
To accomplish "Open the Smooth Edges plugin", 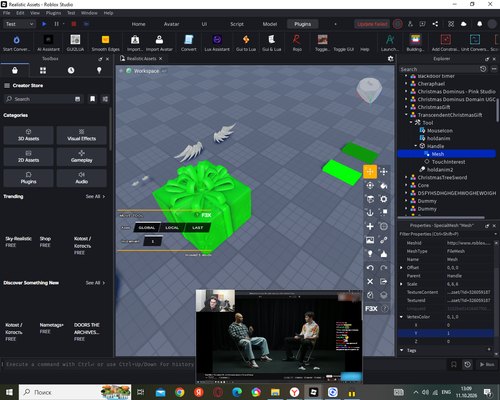I will [105, 43].
